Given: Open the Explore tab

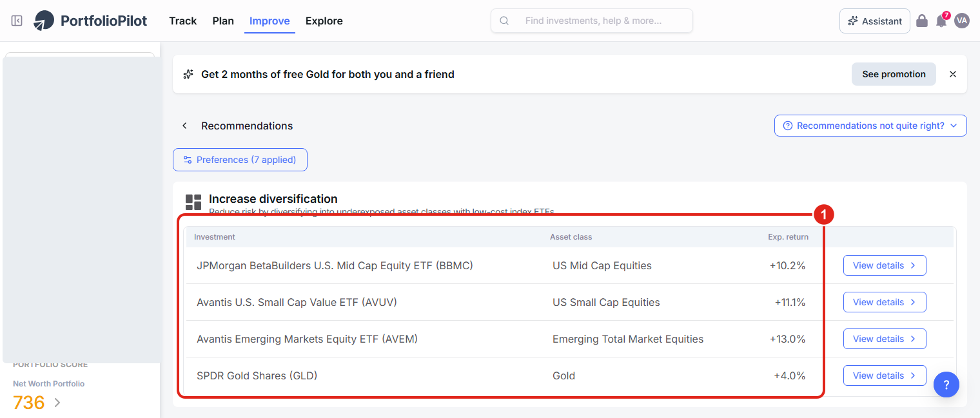Looking at the screenshot, I should coord(324,21).
